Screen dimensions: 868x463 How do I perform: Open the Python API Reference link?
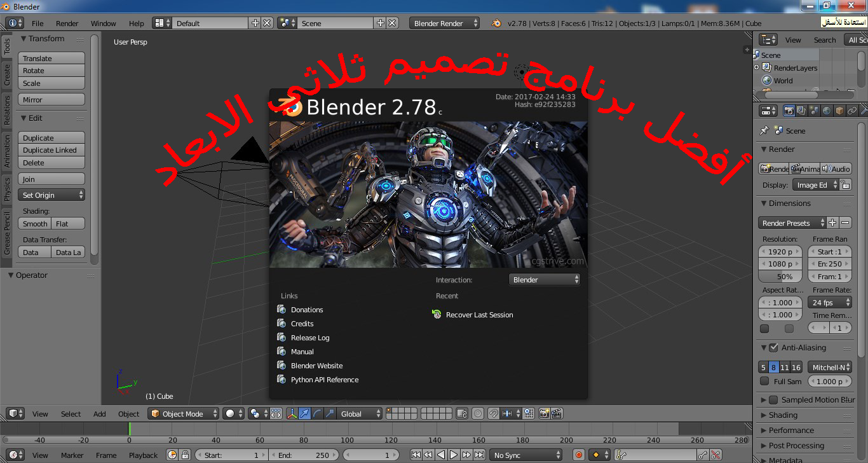tap(325, 380)
